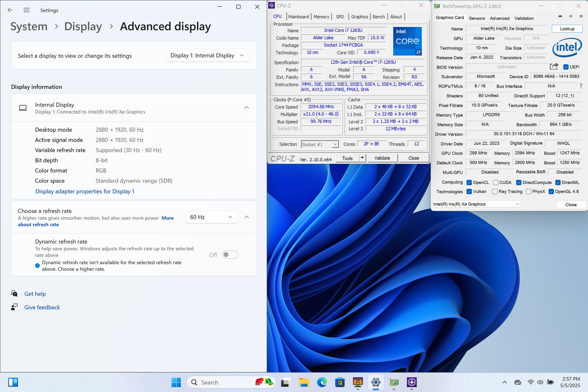Click the Close button in GPU-Z
This screenshot has height=392, width=588.
click(x=571, y=205)
